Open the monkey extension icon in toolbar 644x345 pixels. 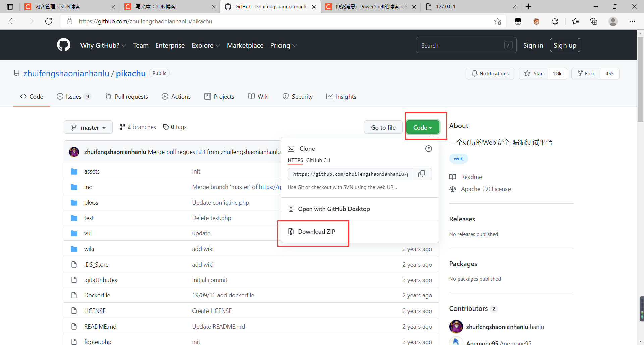536,21
